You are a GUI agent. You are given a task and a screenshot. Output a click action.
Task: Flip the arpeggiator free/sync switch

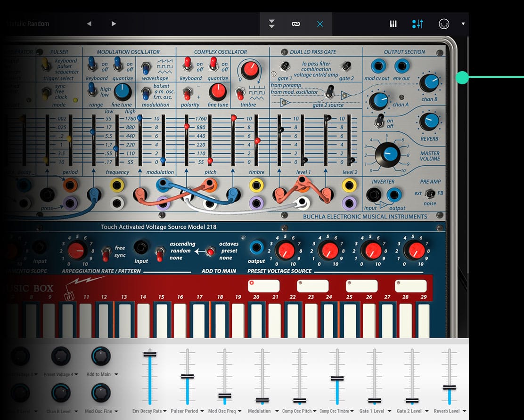tap(106, 254)
